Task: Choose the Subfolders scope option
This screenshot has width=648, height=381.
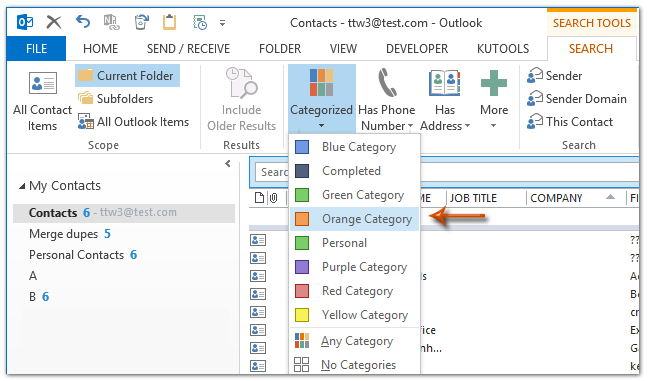Action: click(x=115, y=99)
